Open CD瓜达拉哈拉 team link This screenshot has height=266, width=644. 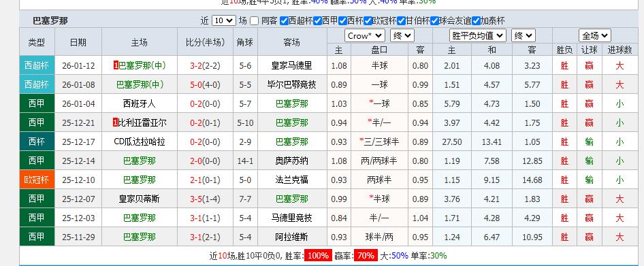140,142
